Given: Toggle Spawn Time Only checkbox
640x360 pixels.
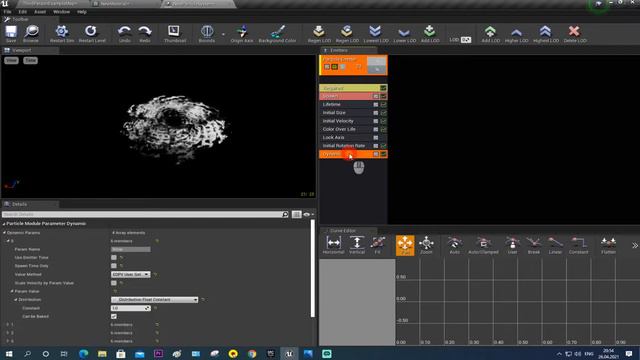Looking at the screenshot, I should pos(114,266).
